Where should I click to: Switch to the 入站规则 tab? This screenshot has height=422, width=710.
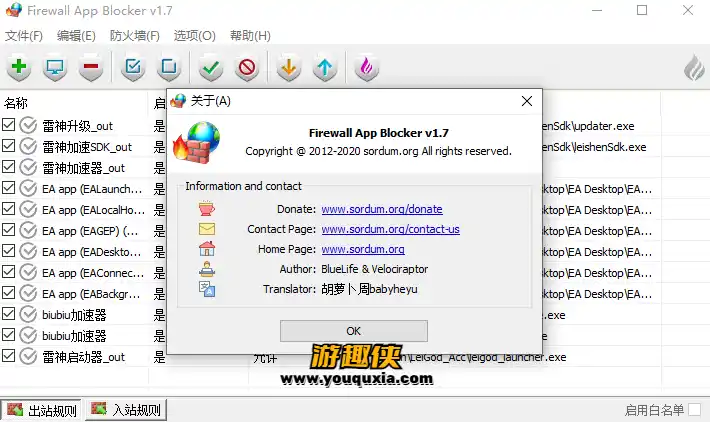(126, 410)
